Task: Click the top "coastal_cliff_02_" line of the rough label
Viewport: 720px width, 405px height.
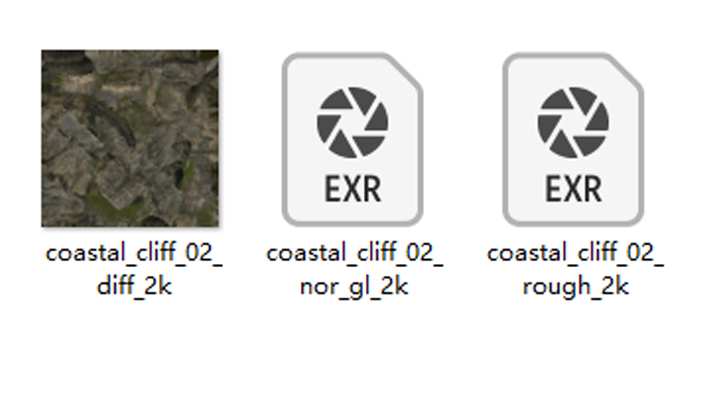Action: pos(575,253)
